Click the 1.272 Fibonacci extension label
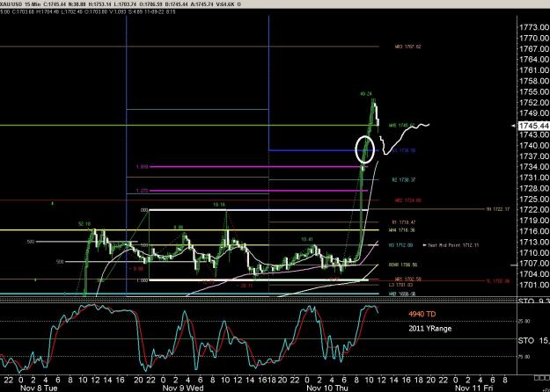 [x=142, y=191]
